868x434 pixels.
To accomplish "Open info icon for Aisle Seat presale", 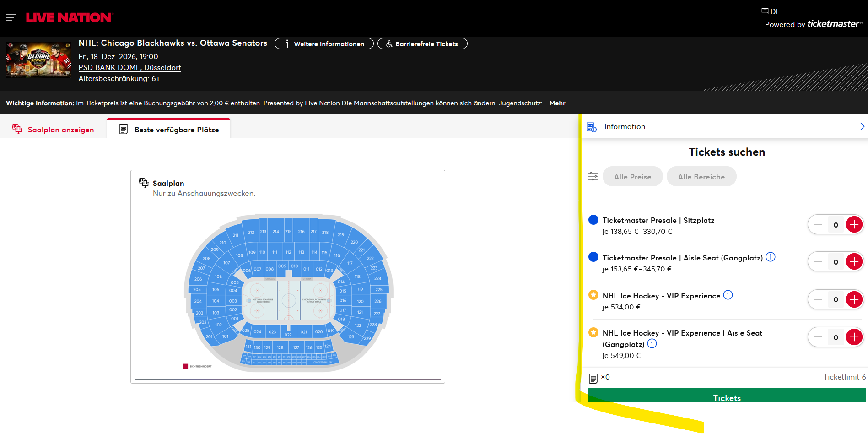I will (771, 257).
